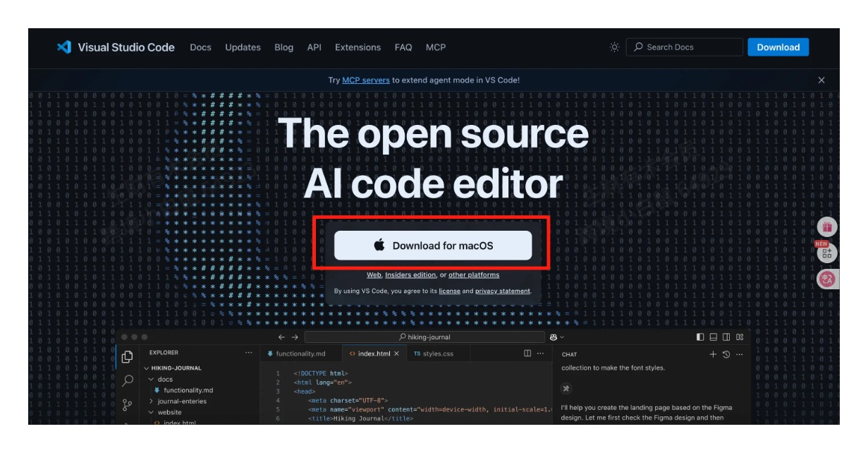Screen dimensions: 868x453
Task: Close the index.html editor tab
Action: [x=396, y=354]
